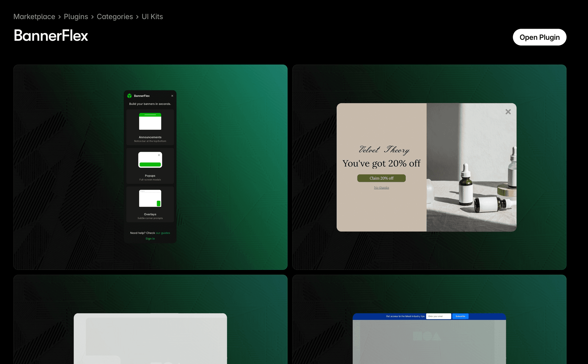Click the bottom-left preview screenshot
The width and height of the screenshot is (588, 364).
(150, 318)
